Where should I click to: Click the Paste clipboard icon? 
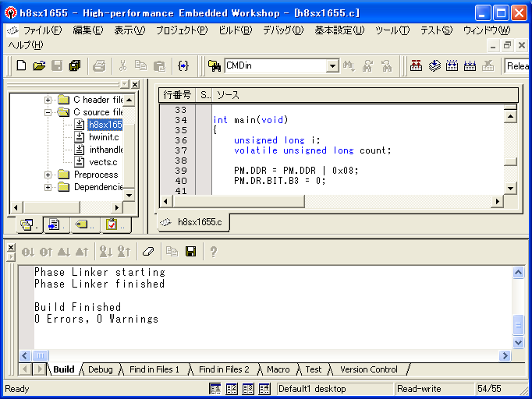pos(159,65)
